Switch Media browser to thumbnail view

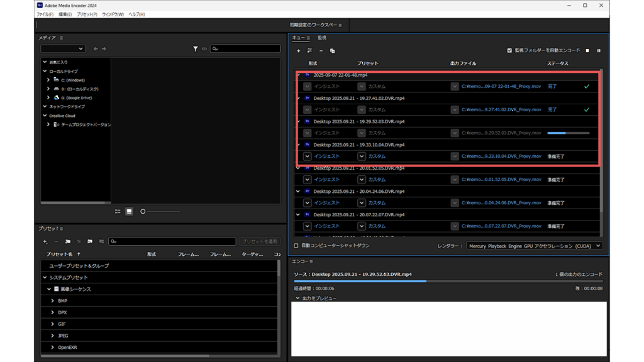coord(129,211)
